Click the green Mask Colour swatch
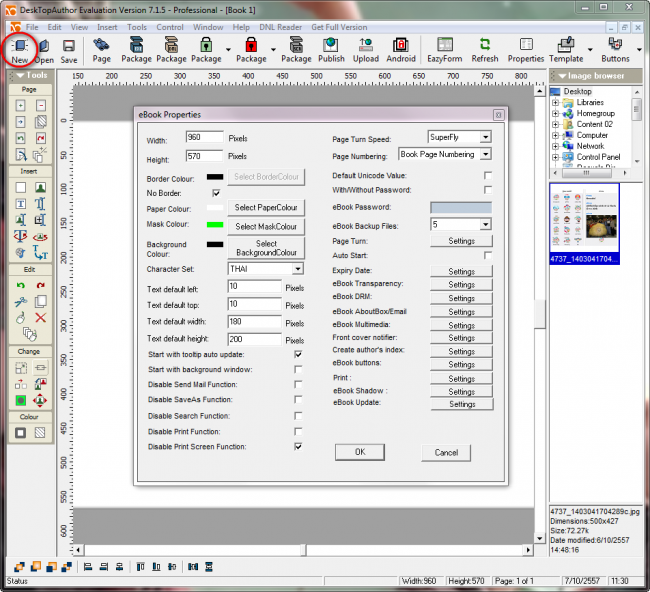This screenshot has width=650, height=592. point(215,225)
